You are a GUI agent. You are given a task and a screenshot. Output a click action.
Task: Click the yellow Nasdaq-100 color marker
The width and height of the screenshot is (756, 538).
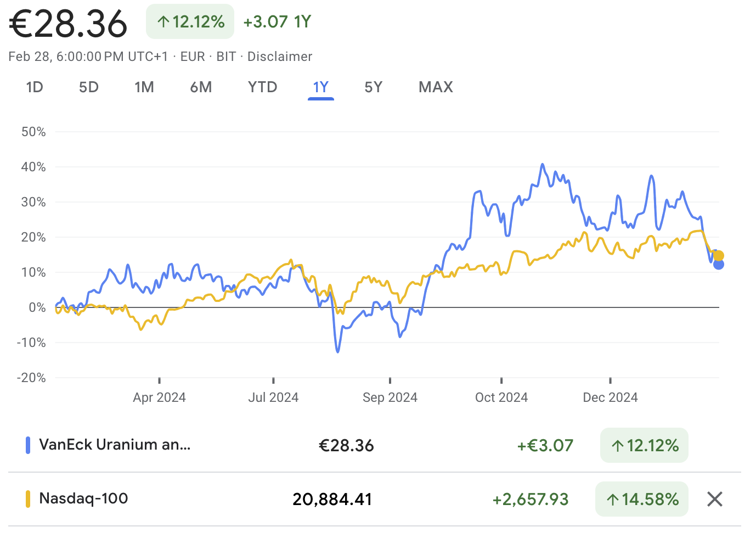click(x=28, y=499)
